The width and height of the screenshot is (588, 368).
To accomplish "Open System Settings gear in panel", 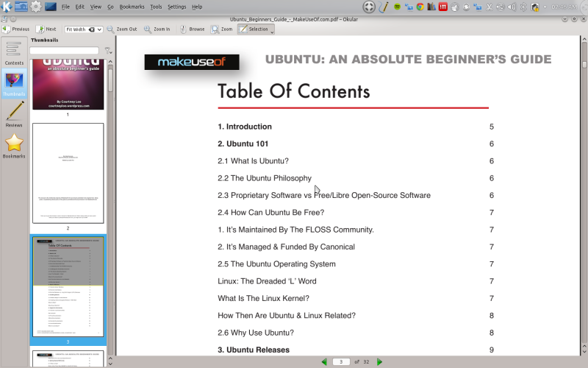I will (35, 7).
